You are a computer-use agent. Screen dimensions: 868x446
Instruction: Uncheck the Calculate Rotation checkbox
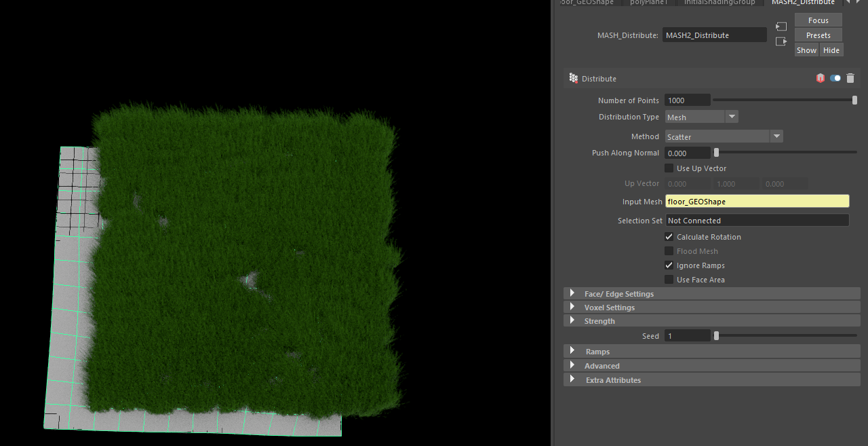click(x=669, y=236)
